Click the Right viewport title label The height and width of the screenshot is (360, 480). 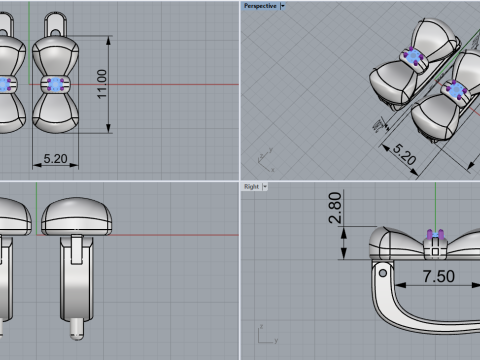tap(251, 187)
